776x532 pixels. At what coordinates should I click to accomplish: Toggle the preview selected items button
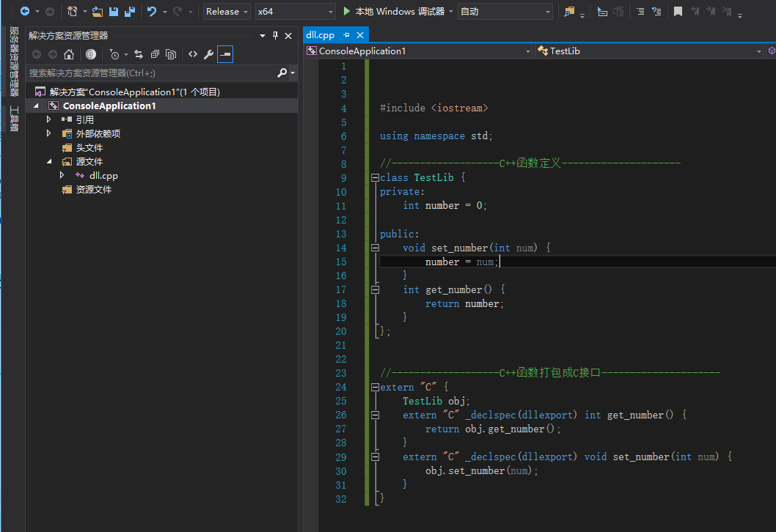coord(225,54)
